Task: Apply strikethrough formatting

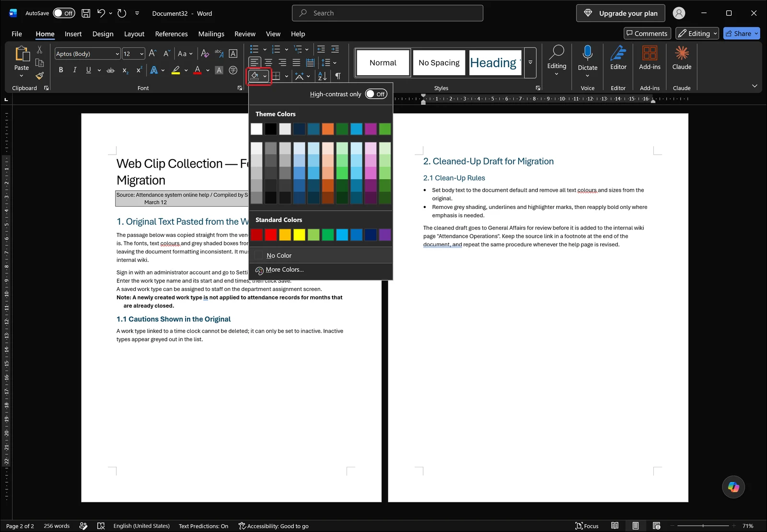Action: [x=111, y=70]
